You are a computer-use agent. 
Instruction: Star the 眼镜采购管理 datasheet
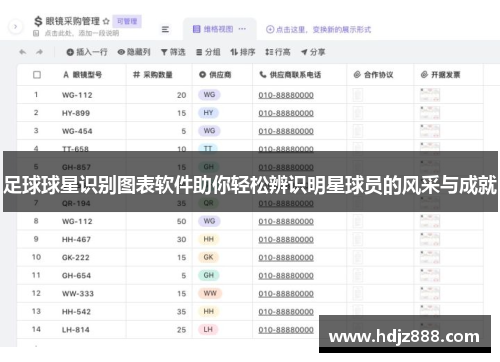click(106, 21)
